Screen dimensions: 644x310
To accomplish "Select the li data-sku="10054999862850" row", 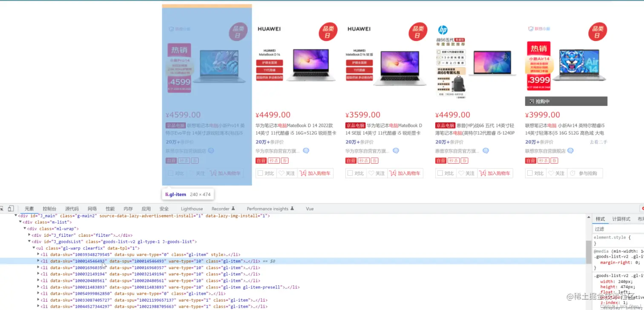I will 293,293.
